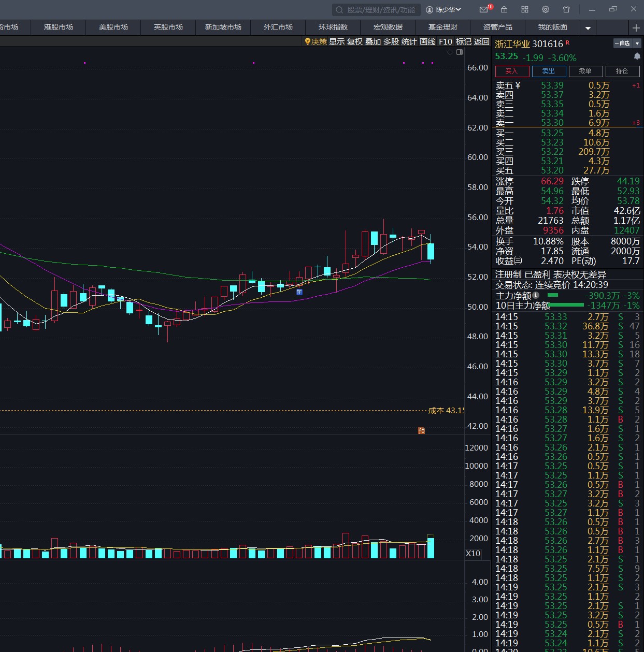Click the 主力净额 info icon

pyautogui.click(x=536, y=295)
